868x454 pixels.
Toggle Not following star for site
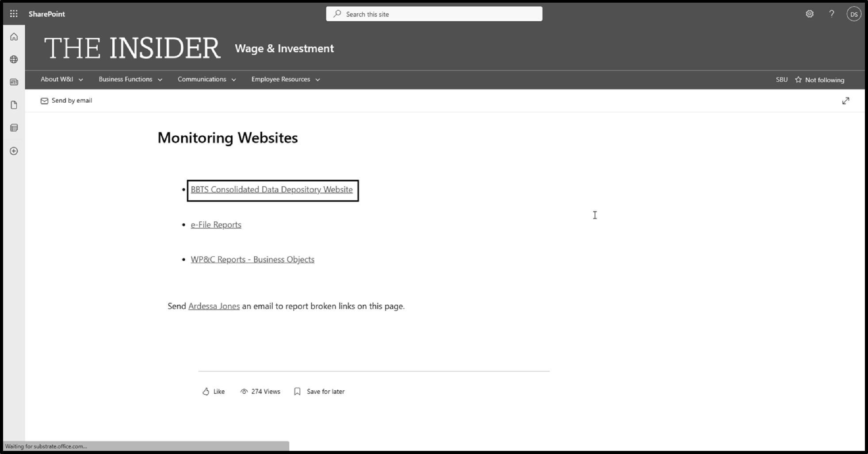(819, 80)
